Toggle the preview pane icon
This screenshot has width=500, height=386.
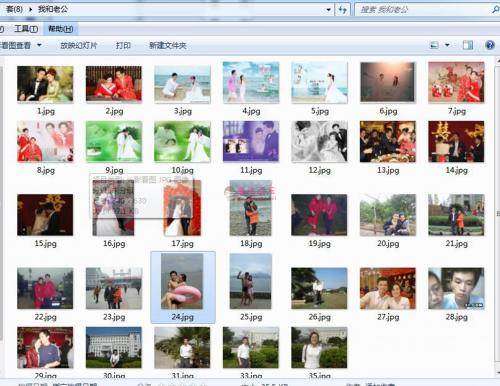(x=468, y=45)
